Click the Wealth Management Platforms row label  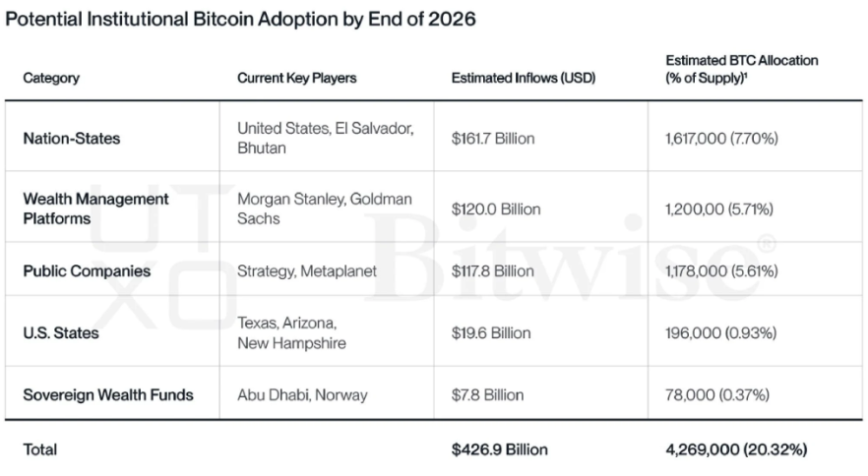click(x=95, y=208)
